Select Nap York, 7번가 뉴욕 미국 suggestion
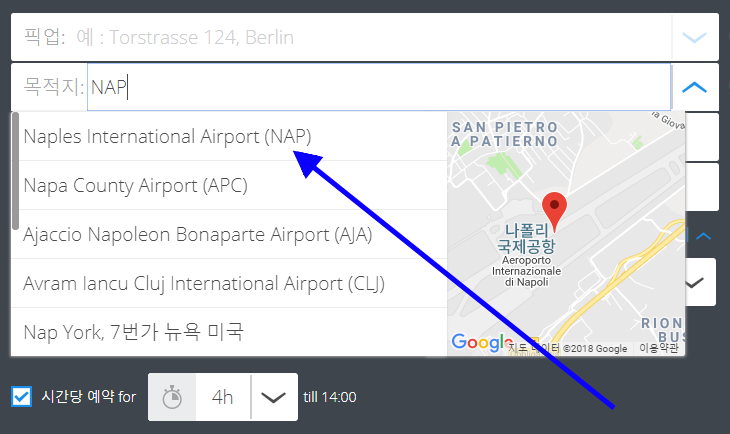The image size is (730, 434). pos(229,332)
